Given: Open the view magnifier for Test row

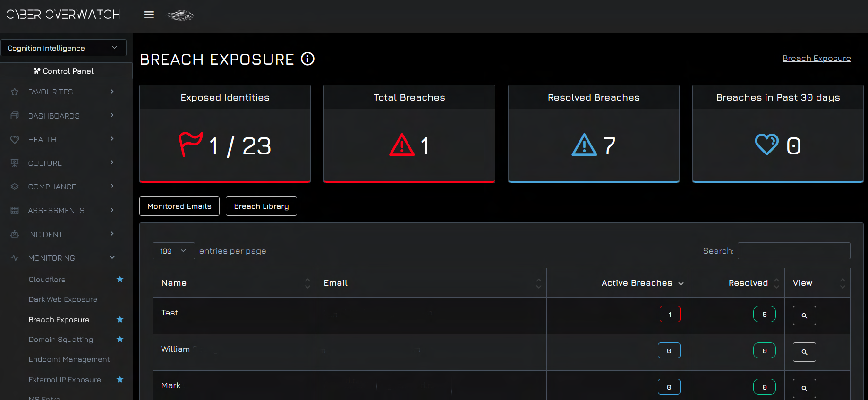Looking at the screenshot, I should (804, 315).
